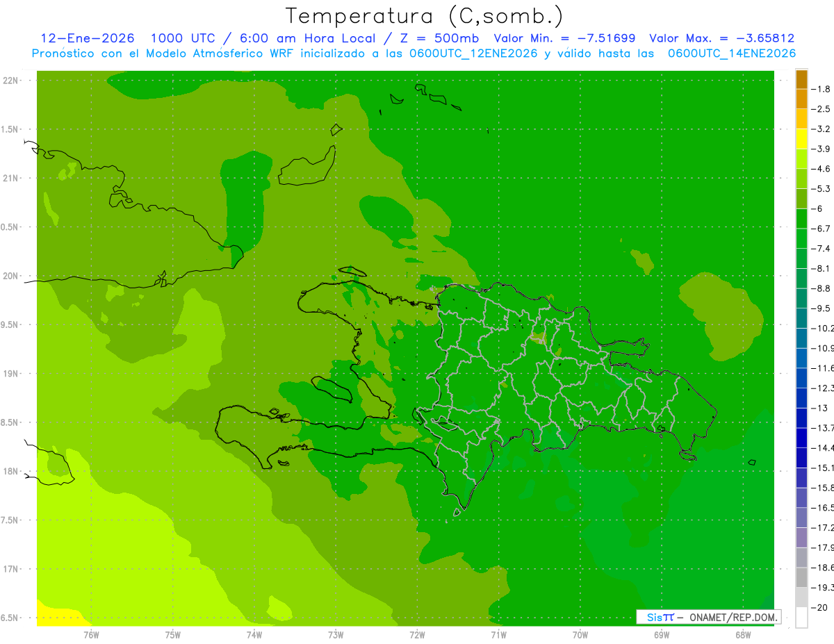Click the '-1.8' legend value
Screen dimensions: 834x644
pyautogui.click(x=821, y=89)
